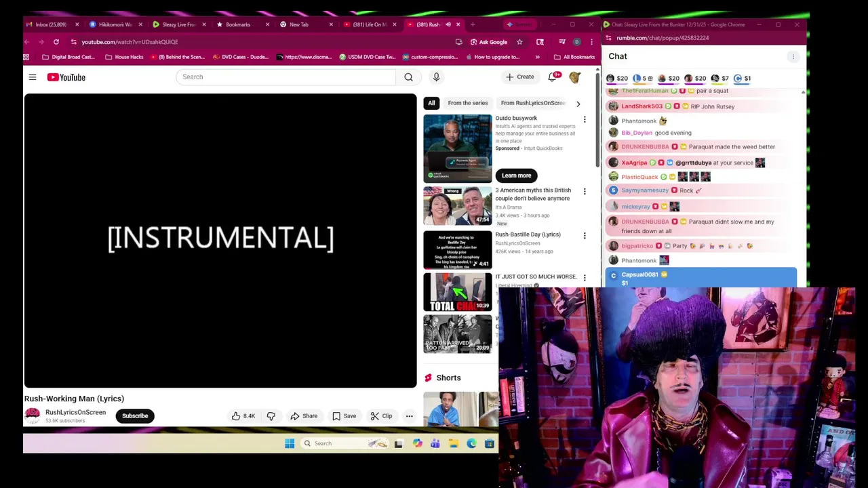This screenshot has height=488, width=868.
Task: Launch Microsoft Edge from taskbar
Action: 471,443
